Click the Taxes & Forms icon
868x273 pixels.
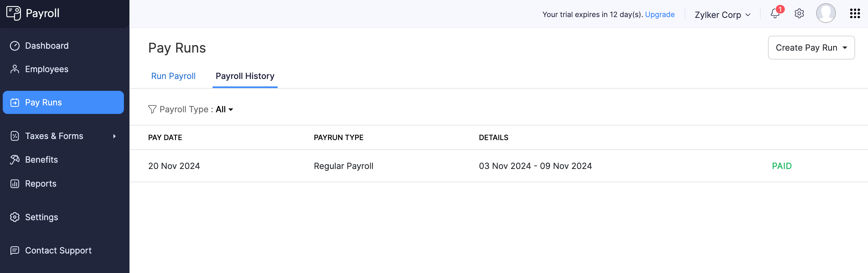point(15,136)
